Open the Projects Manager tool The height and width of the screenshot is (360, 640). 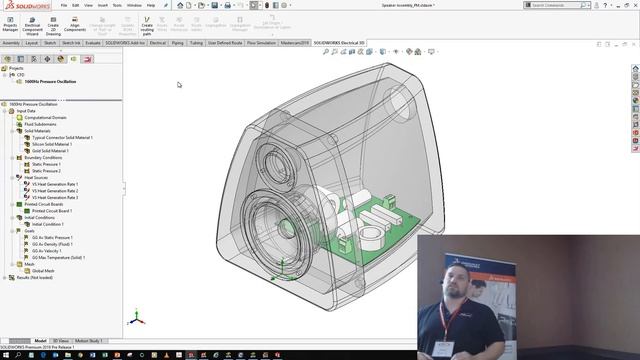[10, 24]
